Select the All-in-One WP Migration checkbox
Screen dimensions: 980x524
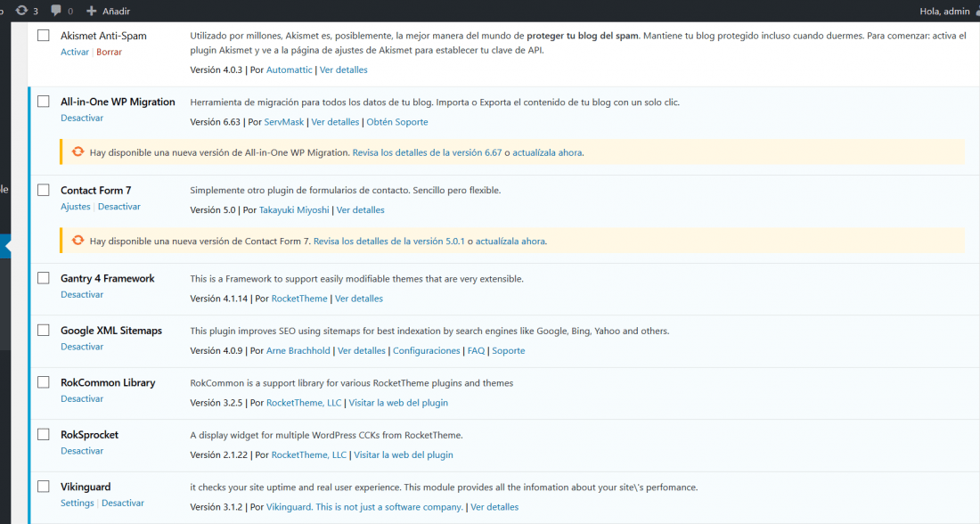(x=43, y=102)
